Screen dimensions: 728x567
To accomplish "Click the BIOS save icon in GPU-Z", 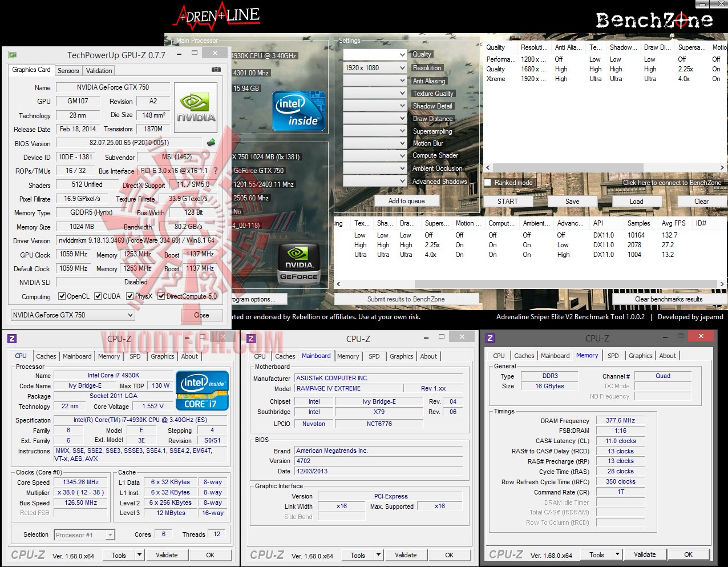I will tap(211, 143).
